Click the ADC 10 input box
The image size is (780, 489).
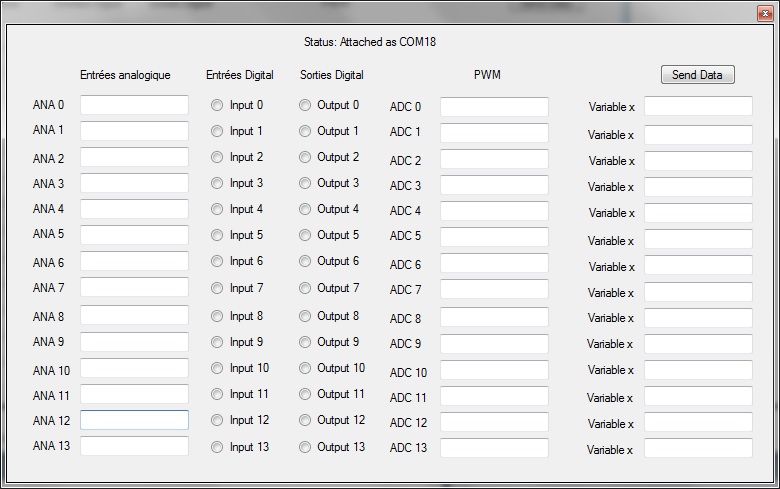494,372
